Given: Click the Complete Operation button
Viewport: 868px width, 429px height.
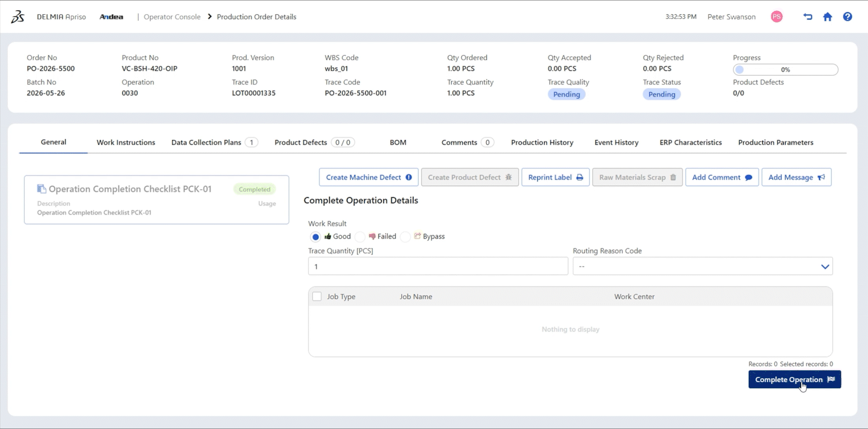Looking at the screenshot, I should tap(794, 379).
